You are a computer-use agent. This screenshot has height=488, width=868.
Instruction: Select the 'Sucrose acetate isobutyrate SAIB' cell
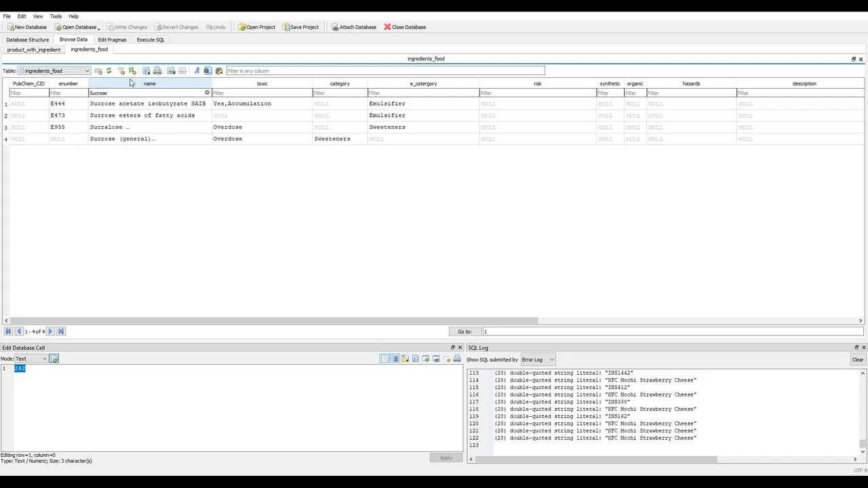[150, 104]
